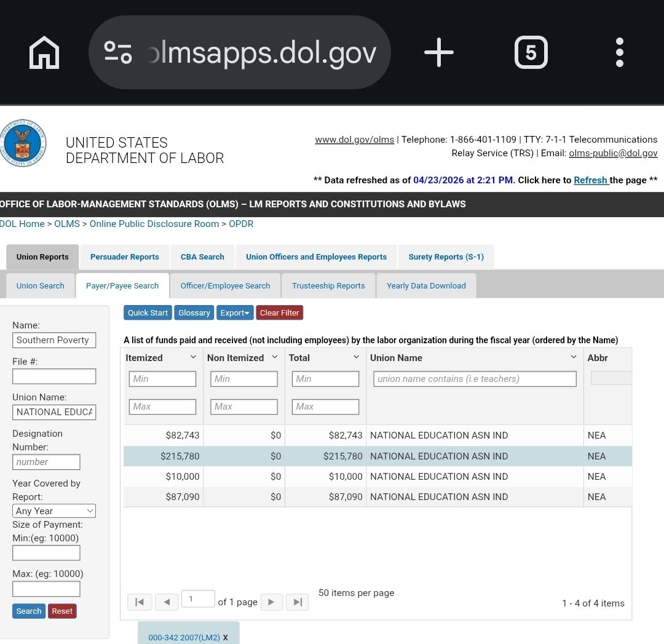Select Trusteeship Reports sub-tab
This screenshot has width=664, height=644.
pos(328,285)
